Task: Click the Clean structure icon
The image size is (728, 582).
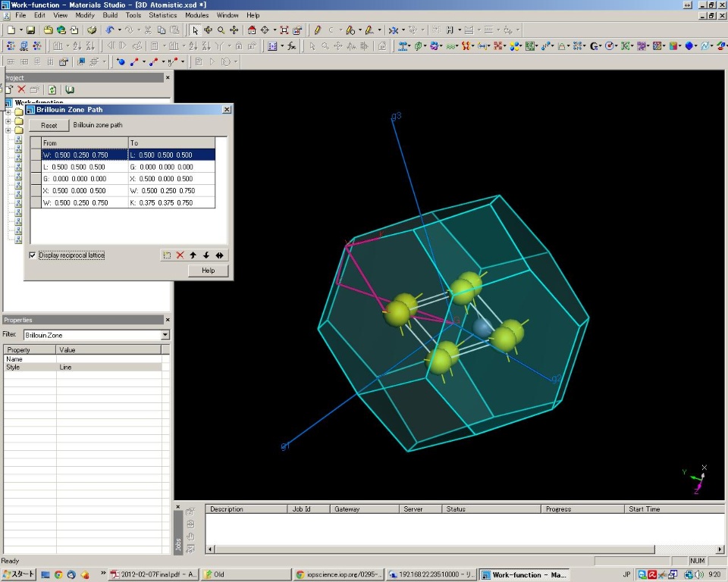Action: click(x=394, y=30)
